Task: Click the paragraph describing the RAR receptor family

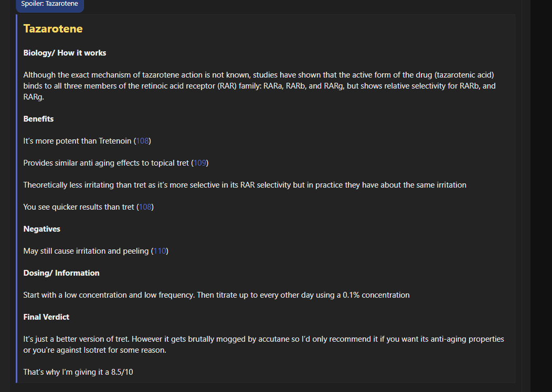Action: click(x=259, y=85)
